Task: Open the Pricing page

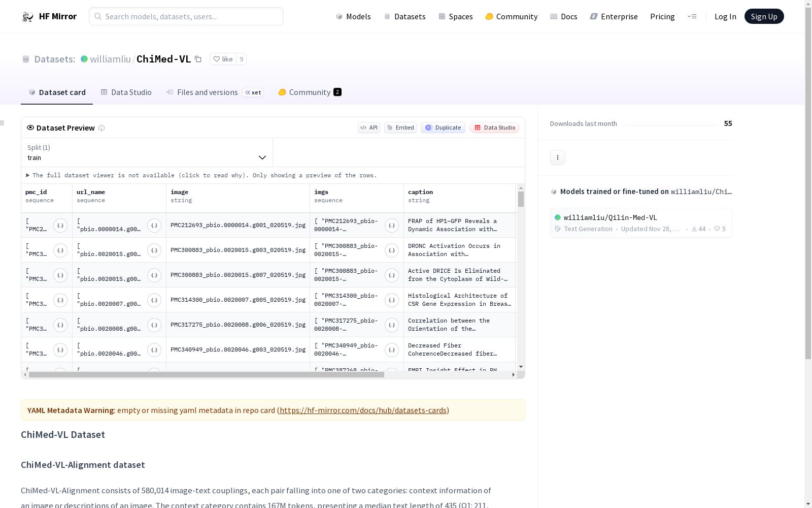Action: [662, 17]
